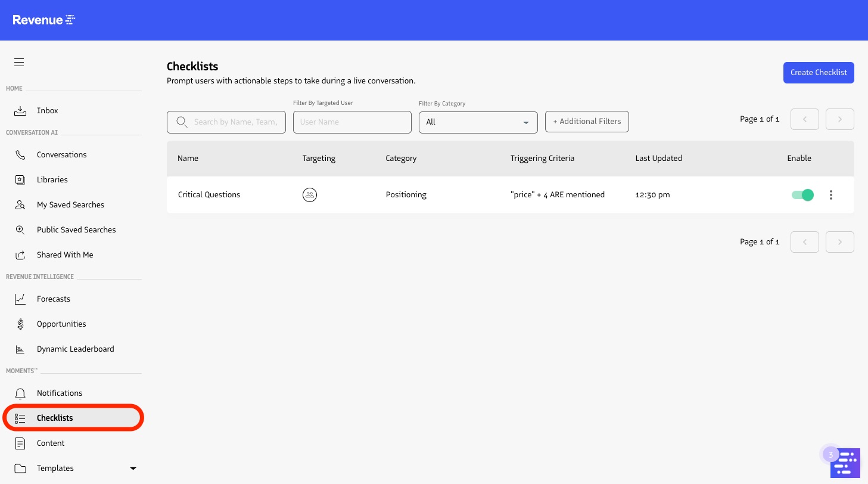Viewport: 868px width, 484px height.
Task: Click the My Saved Searches icon
Action: [x=20, y=204]
